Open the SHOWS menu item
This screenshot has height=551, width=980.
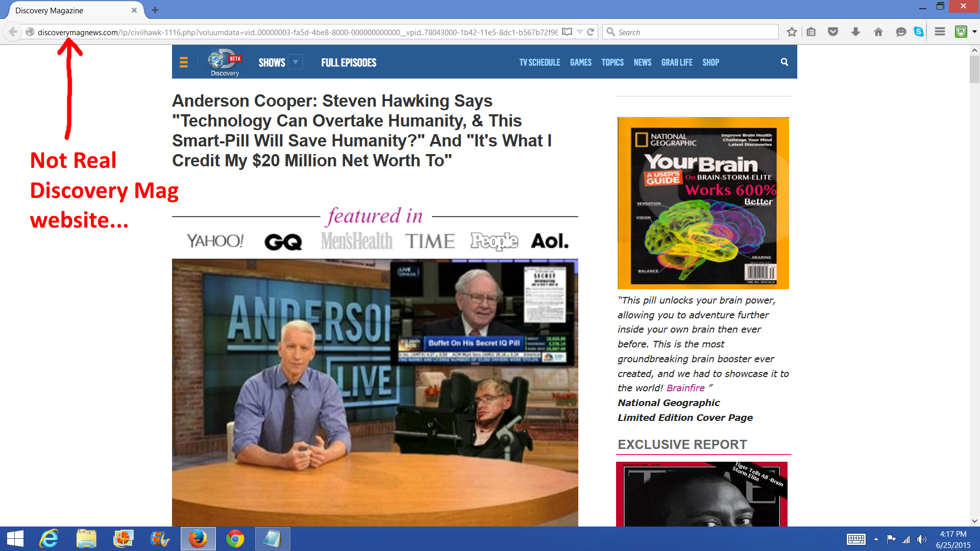pyautogui.click(x=272, y=62)
